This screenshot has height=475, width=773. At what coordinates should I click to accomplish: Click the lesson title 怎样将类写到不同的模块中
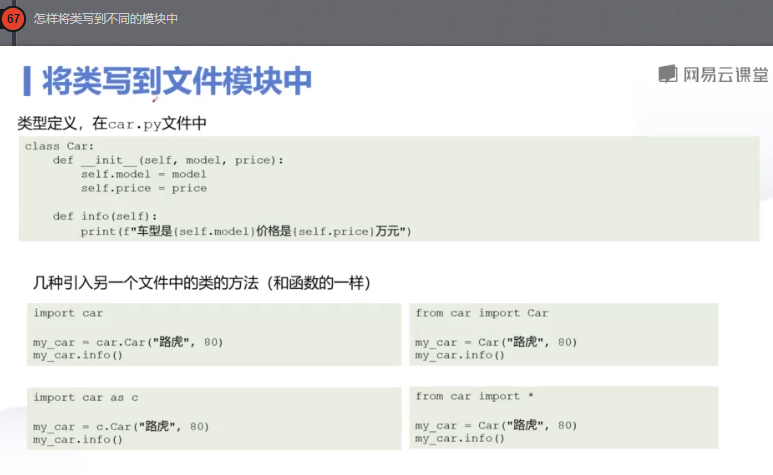(x=105, y=19)
